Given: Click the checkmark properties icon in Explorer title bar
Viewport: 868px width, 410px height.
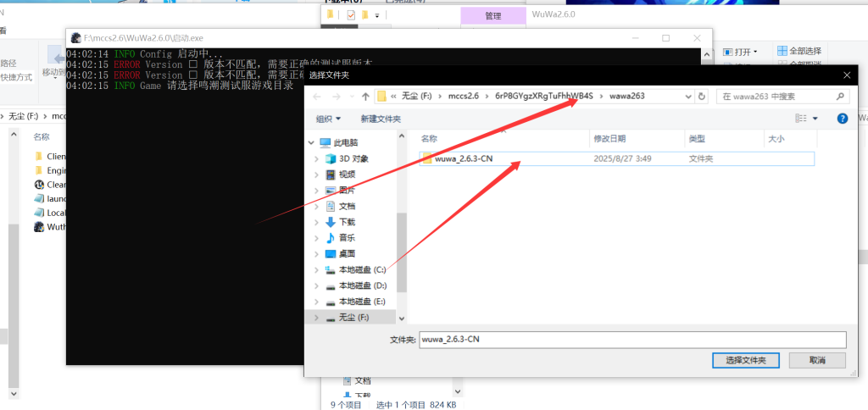Looking at the screenshot, I should (351, 15).
